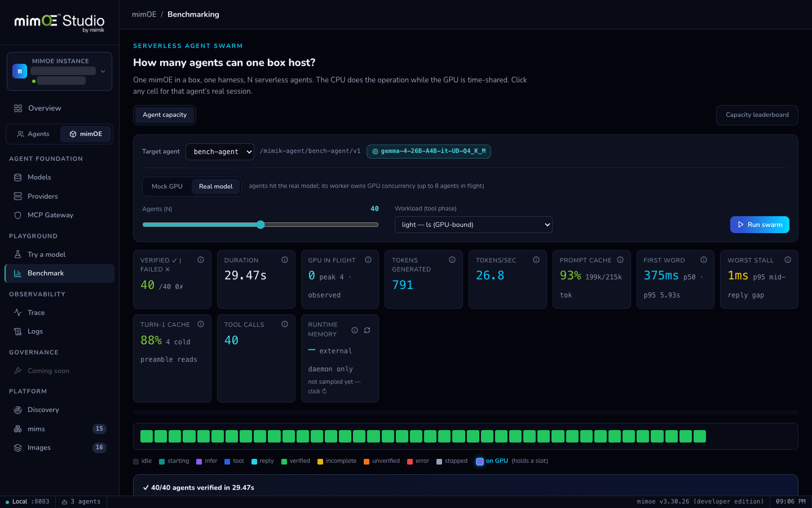Open the Logs page
The image size is (812, 508).
pyautogui.click(x=59, y=331)
